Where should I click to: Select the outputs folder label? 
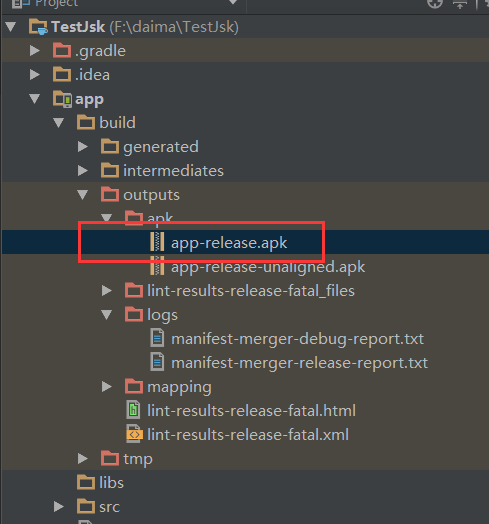coord(151,195)
